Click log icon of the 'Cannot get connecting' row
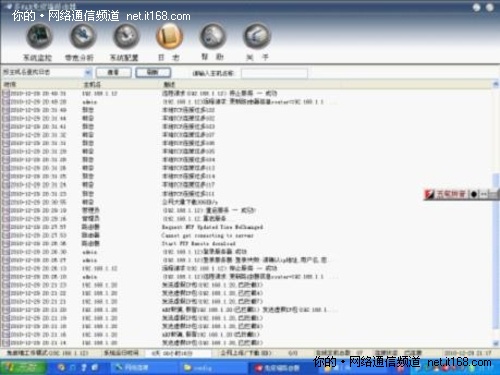The width and height of the screenshot is (500, 375). tap(6, 235)
